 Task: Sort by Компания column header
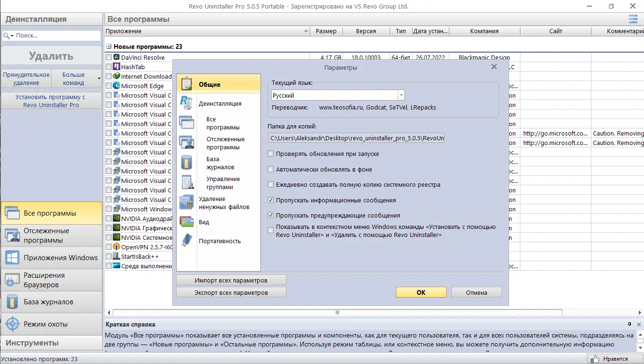click(x=484, y=31)
